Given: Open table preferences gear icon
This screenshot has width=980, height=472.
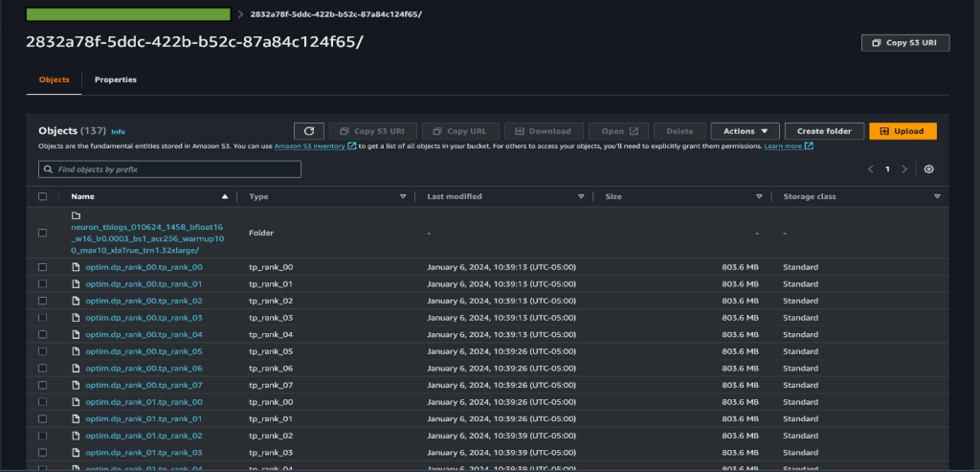Looking at the screenshot, I should coord(928,169).
